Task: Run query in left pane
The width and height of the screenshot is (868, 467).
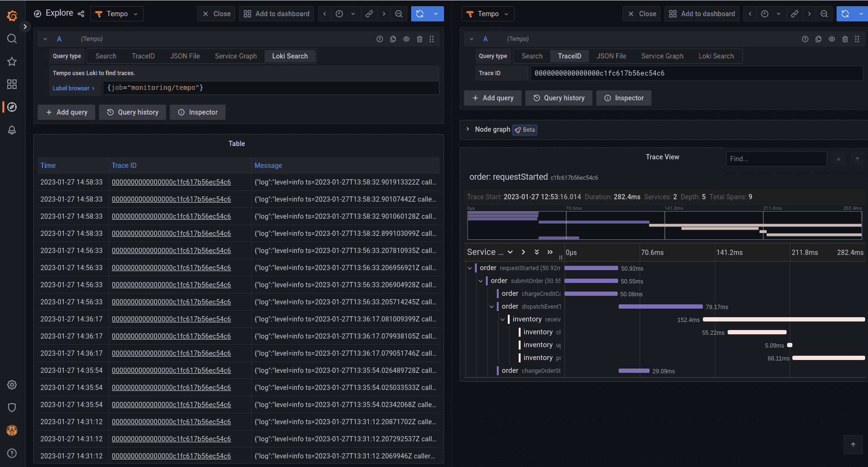Action: (420, 14)
